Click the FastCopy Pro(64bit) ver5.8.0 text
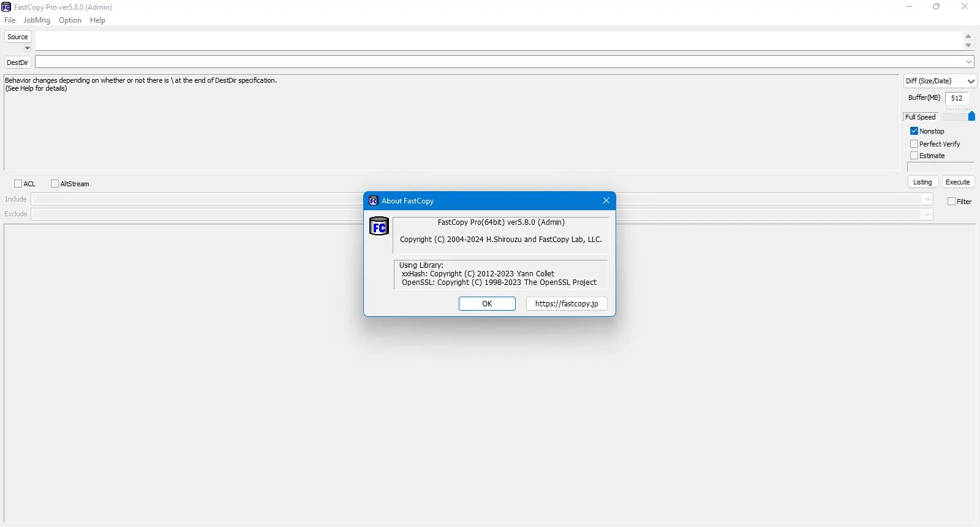 click(x=501, y=222)
